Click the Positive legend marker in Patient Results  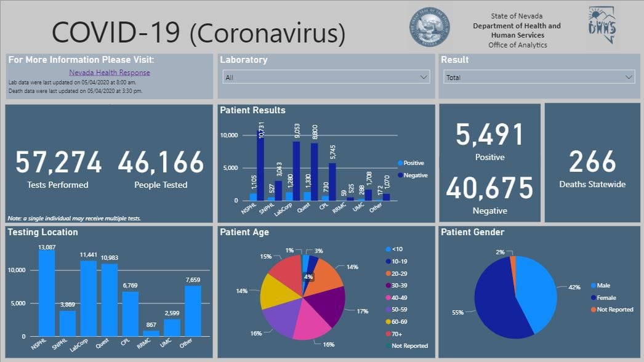(400, 163)
